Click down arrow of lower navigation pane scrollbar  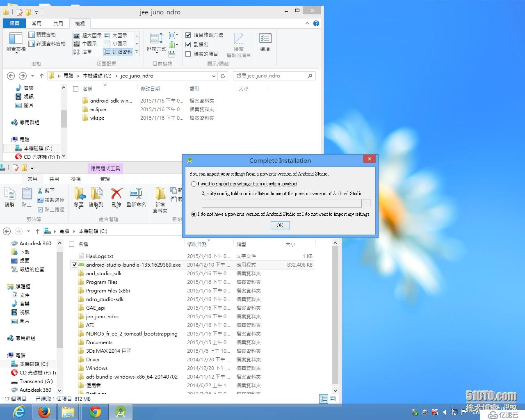point(59,391)
